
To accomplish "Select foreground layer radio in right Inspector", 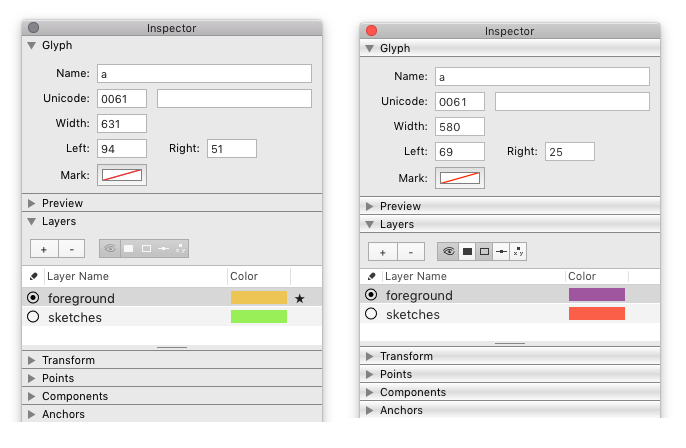I will point(371,295).
